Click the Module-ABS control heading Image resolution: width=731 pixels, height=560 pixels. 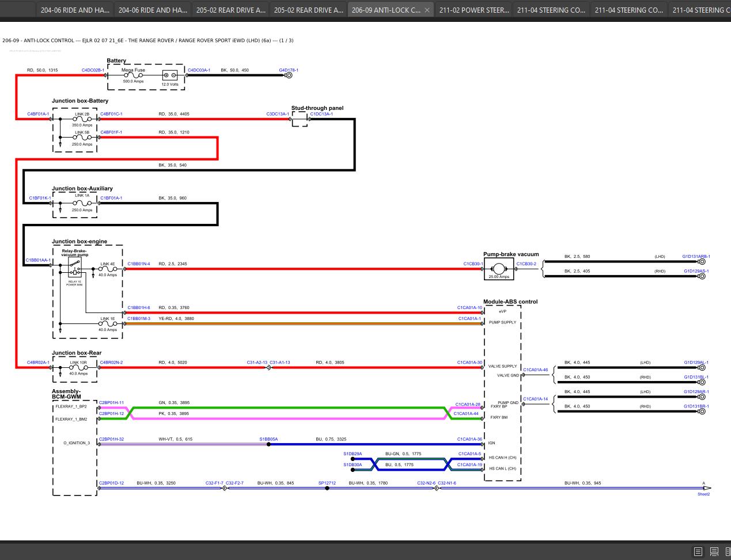click(510, 302)
